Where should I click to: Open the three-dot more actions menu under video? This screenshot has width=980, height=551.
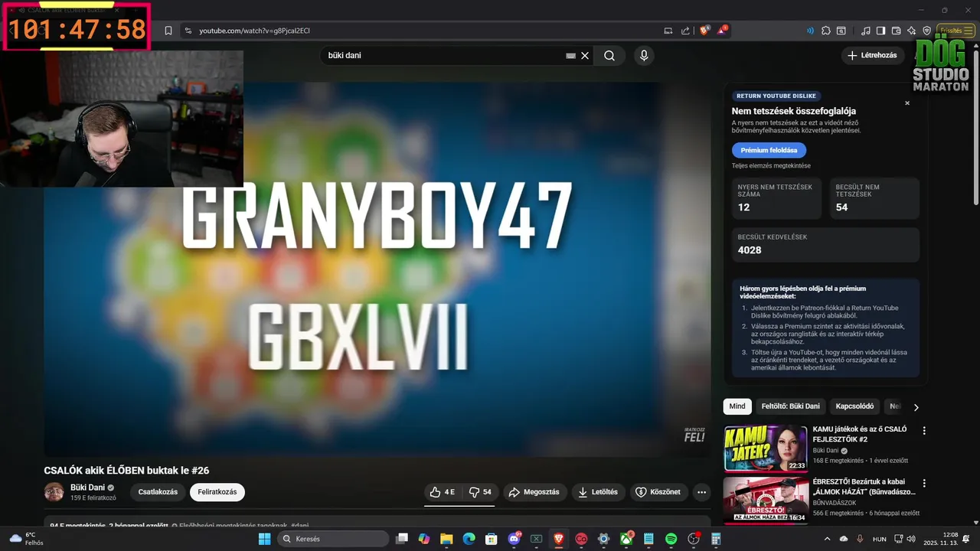(701, 492)
